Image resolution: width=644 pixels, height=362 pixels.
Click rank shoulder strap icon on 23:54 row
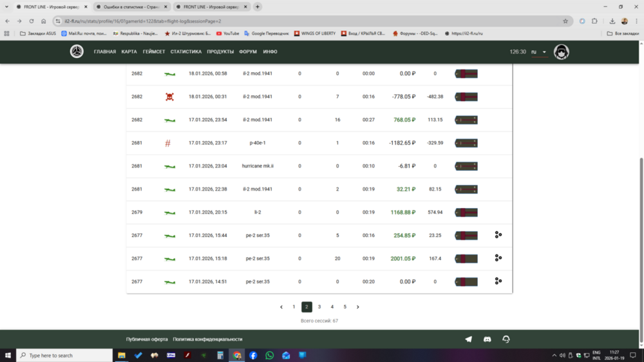pyautogui.click(x=466, y=120)
